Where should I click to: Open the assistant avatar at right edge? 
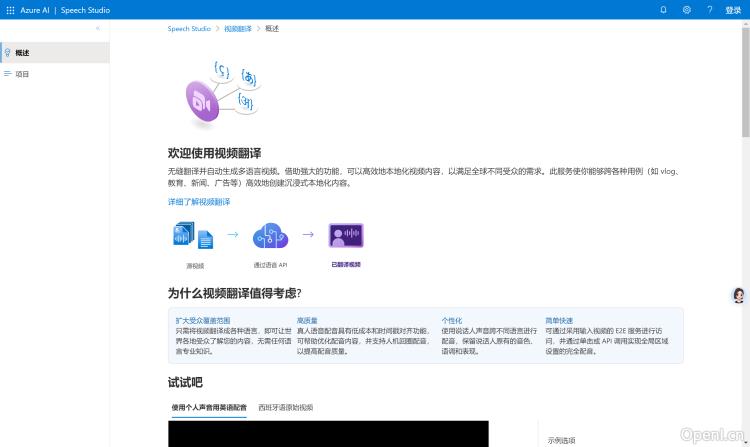tap(739, 295)
